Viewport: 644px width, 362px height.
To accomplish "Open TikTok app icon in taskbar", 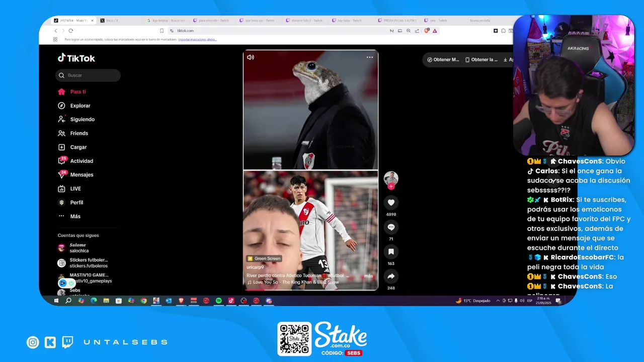I will pyautogui.click(x=231, y=301).
